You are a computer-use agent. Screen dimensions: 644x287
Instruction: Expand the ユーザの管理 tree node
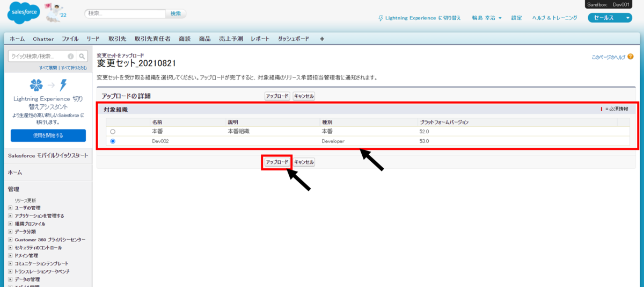[10, 208]
